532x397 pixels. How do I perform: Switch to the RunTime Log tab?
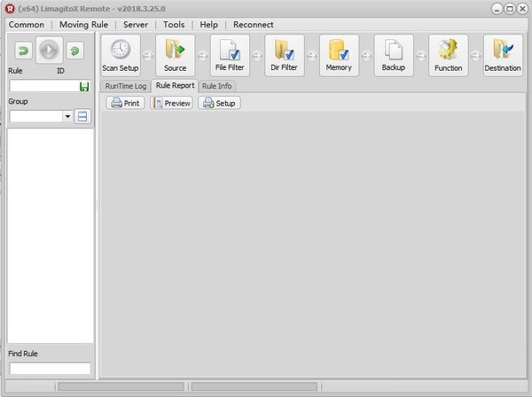click(x=126, y=86)
